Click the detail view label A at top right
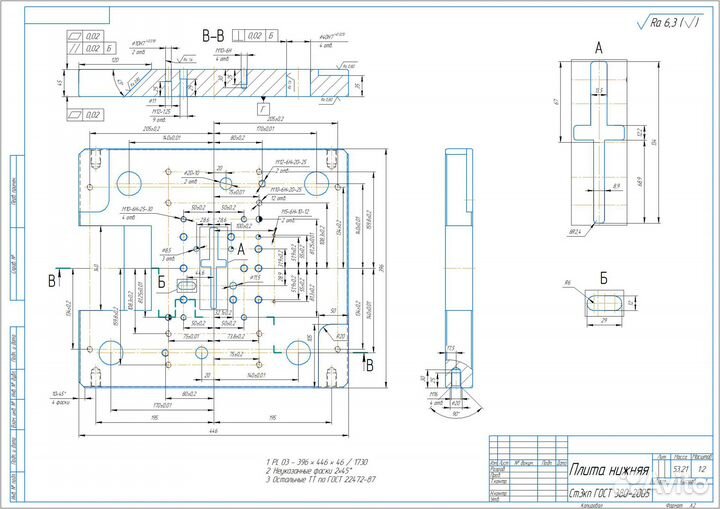The image size is (720, 509). (599, 47)
